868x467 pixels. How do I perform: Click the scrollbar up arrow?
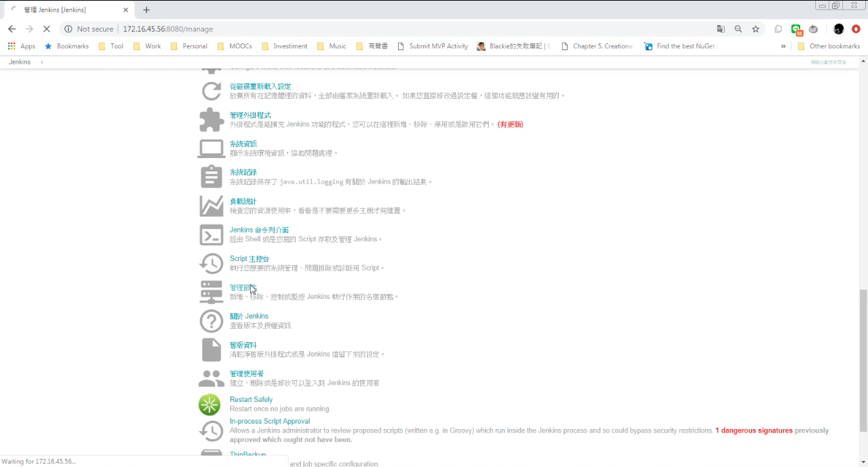click(863, 61)
